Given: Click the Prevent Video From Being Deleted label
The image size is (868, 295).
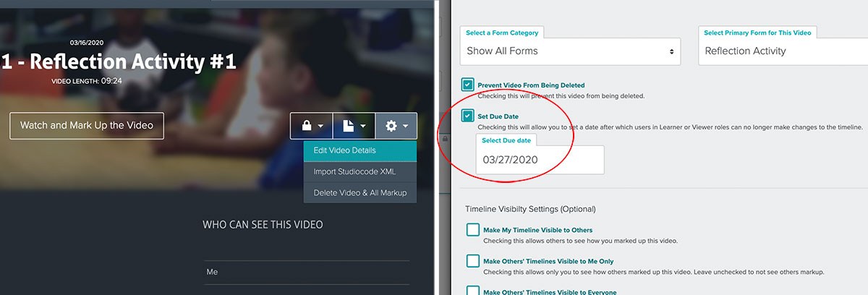Looking at the screenshot, I should click(x=531, y=85).
